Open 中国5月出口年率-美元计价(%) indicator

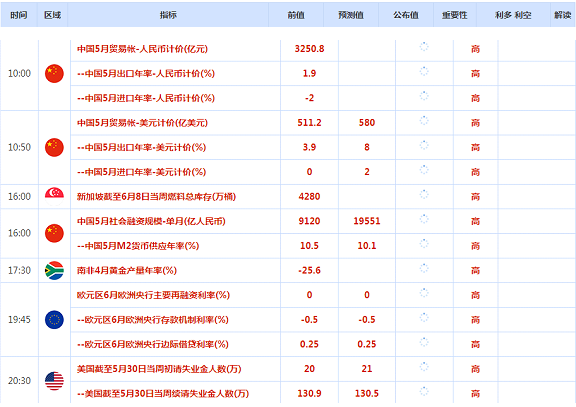[x=141, y=147]
